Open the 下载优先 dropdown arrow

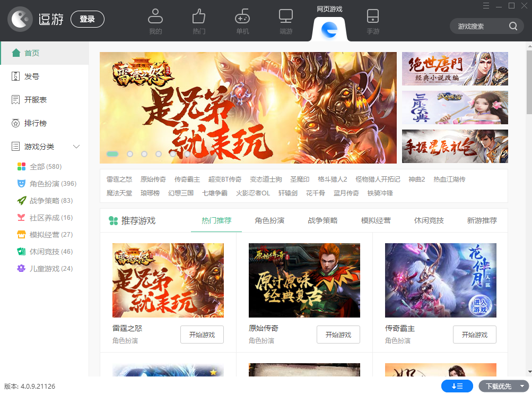tap(522, 386)
